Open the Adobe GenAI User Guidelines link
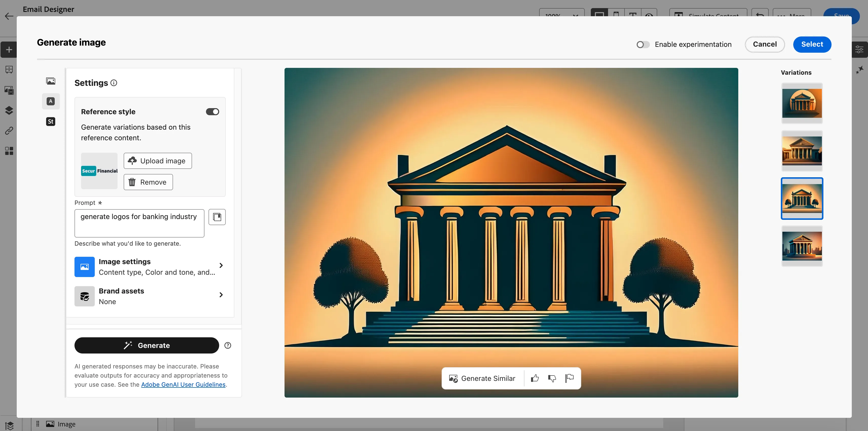 [x=183, y=385]
